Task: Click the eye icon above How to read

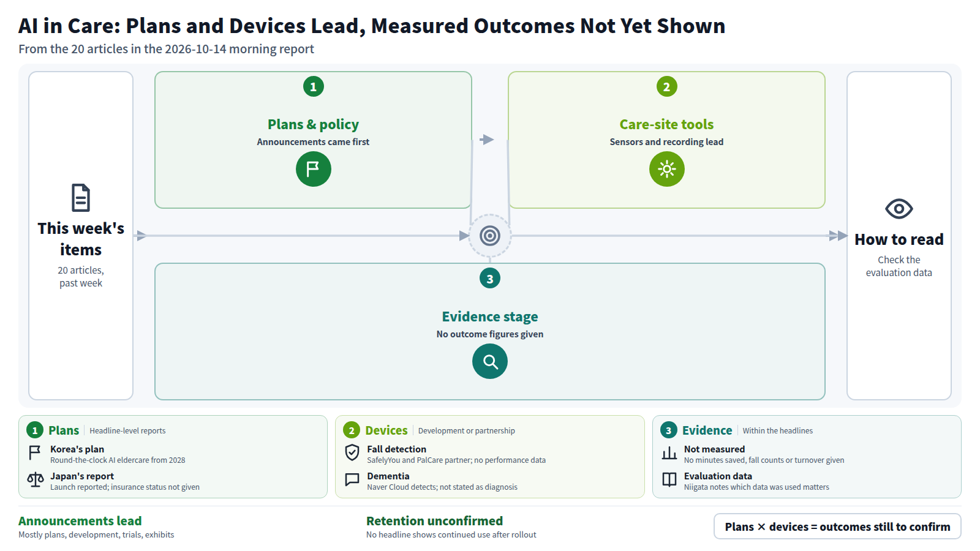Action: tap(899, 209)
